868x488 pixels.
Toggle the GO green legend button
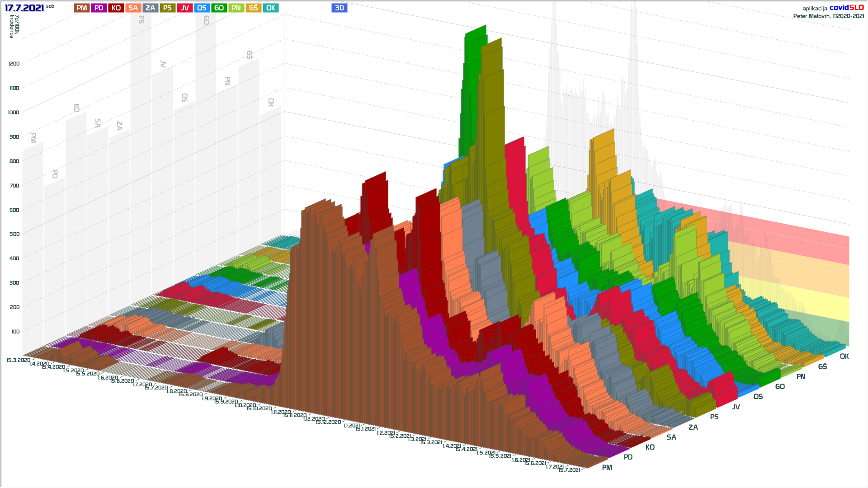coord(219,8)
